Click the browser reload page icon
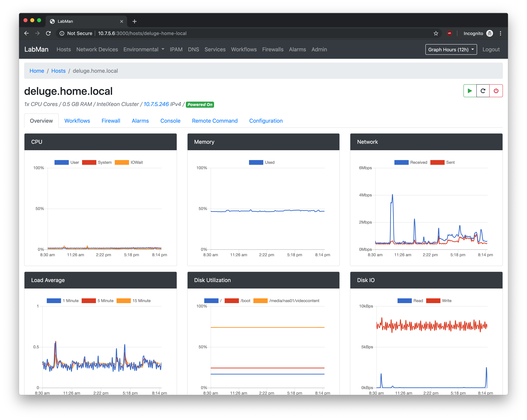Image resolution: width=527 pixels, height=420 pixels. [48, 33]
